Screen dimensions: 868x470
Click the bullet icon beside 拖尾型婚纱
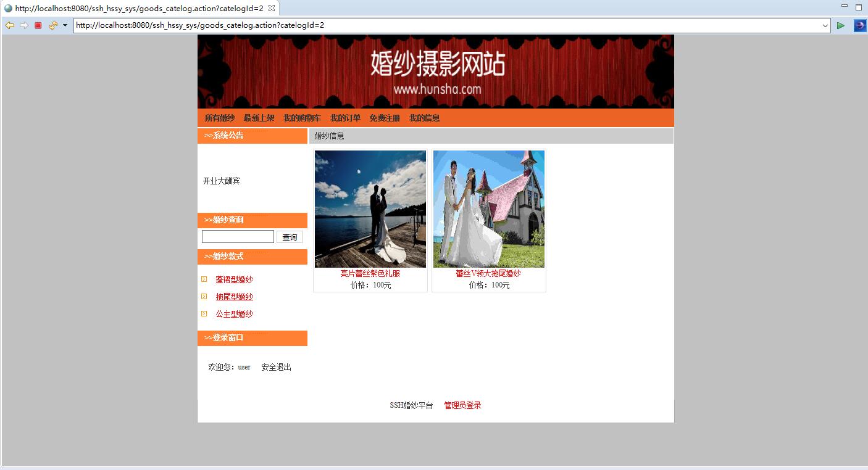[204, 296]
